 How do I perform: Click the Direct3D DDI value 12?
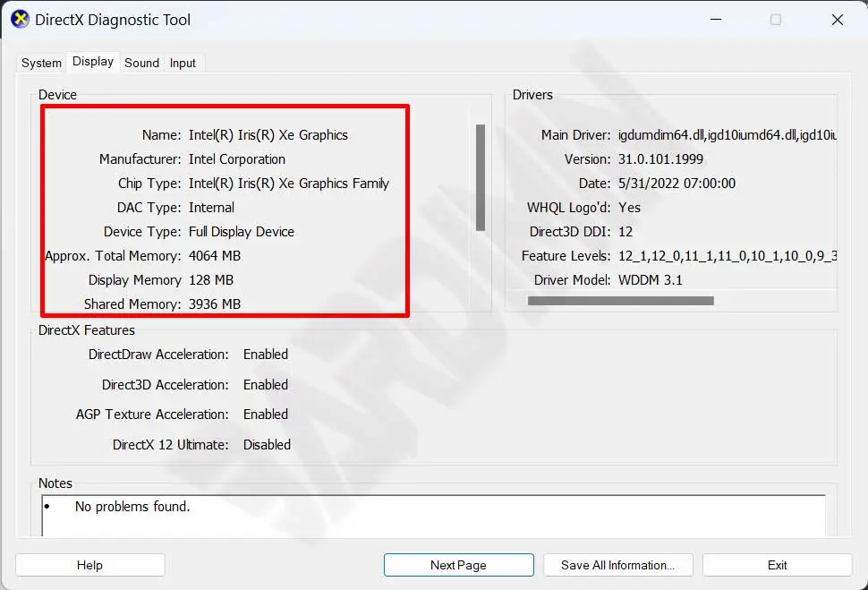coord(625,232)
